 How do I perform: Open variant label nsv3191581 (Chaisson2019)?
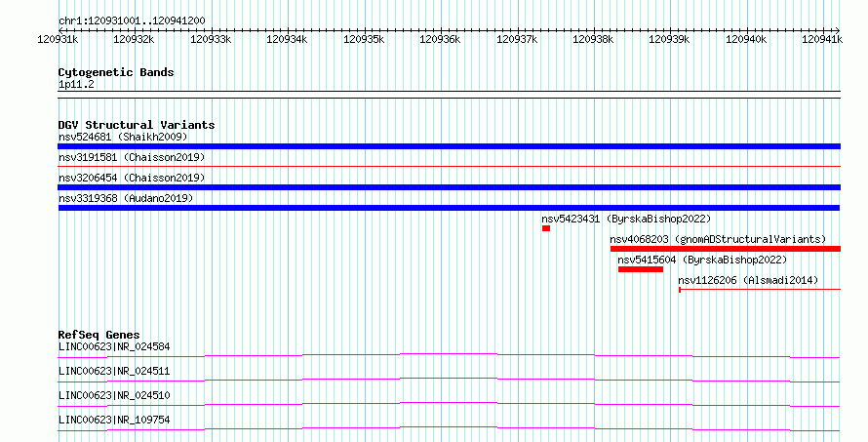click(x=132, y=157)
